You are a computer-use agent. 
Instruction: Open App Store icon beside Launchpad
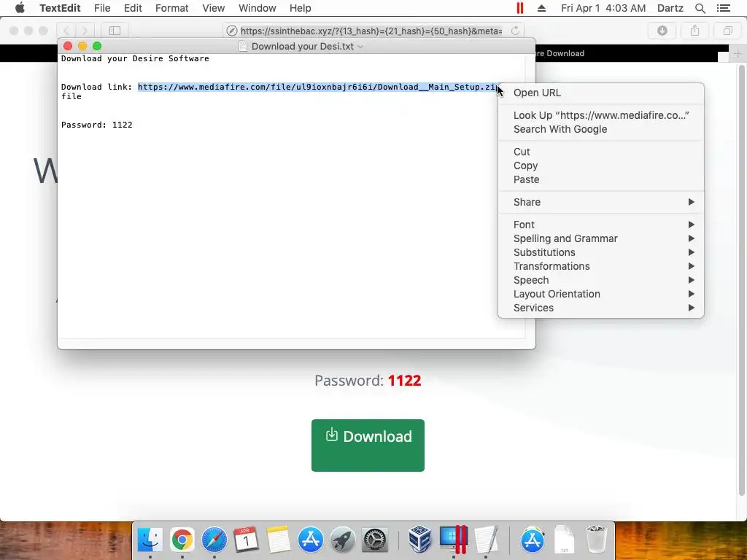[311, 540]
